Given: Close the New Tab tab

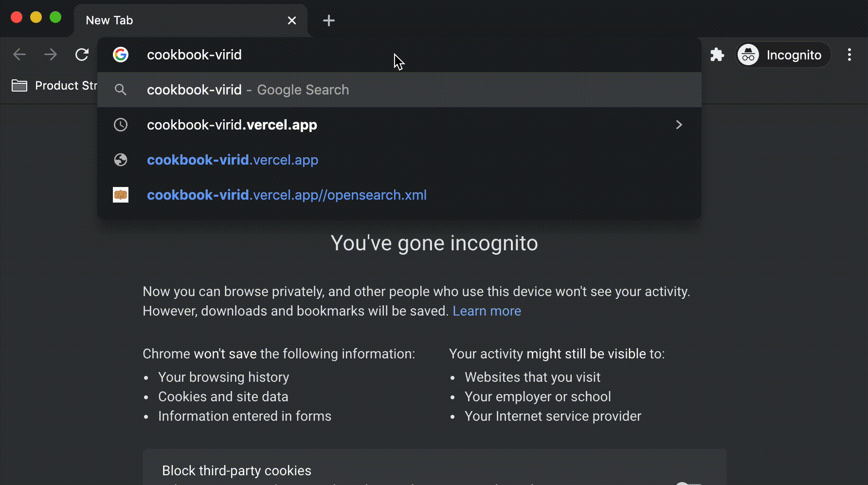Looking at the screenshot, I should (x=292, y=20).
